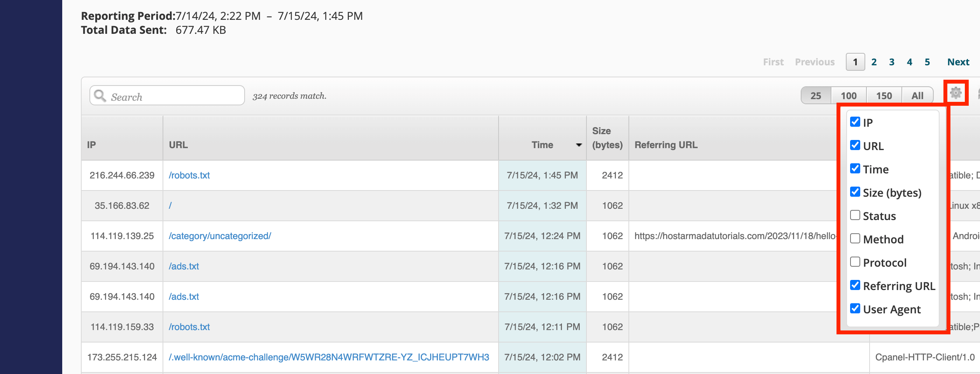The width and height of the screenshot is (980, 374).
Task: Open /robots.txt link for 216.244.66.239
Action: [x=189, y=175]
